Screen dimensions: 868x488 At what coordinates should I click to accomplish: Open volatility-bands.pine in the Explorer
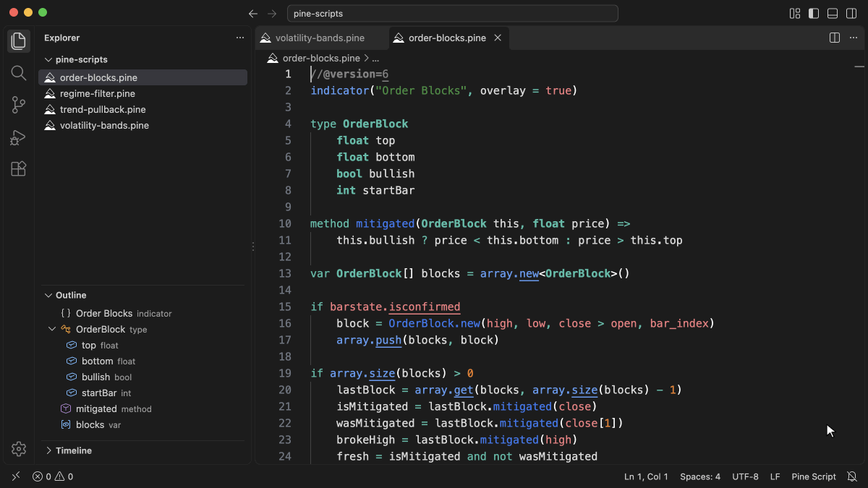143,125
